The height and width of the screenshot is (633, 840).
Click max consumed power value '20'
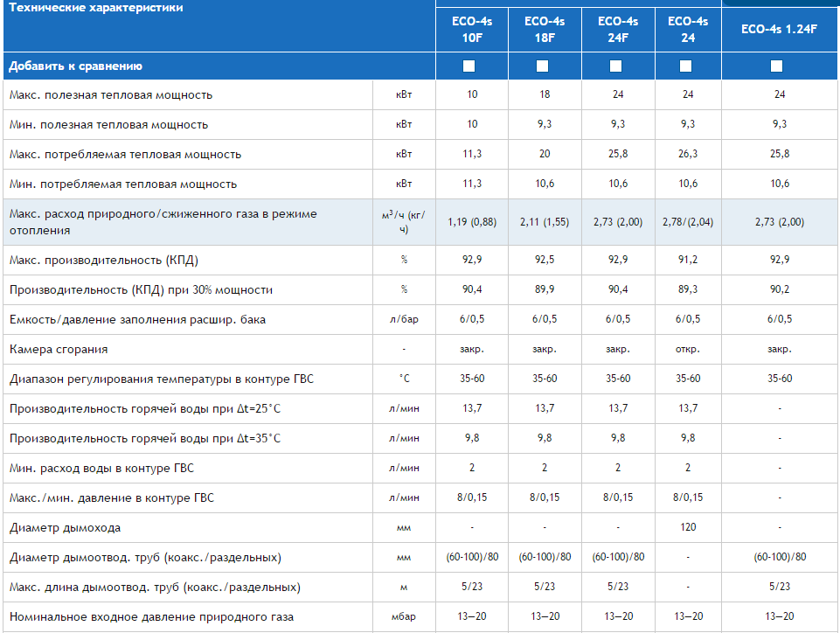pos(545,154)
